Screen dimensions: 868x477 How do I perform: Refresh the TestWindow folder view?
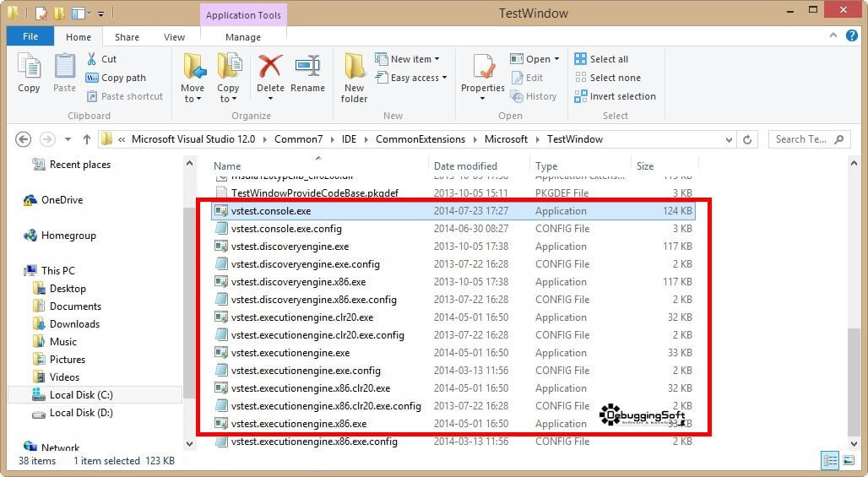[x=747, y=139]
